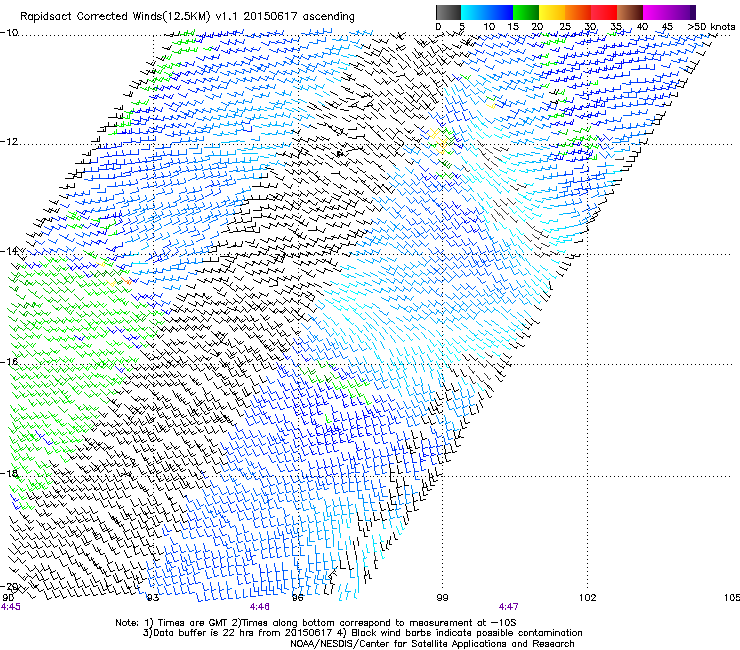Click the magenta-purple 40-50 knots legend segment
The image size is (740, 650).
(669, 12)
